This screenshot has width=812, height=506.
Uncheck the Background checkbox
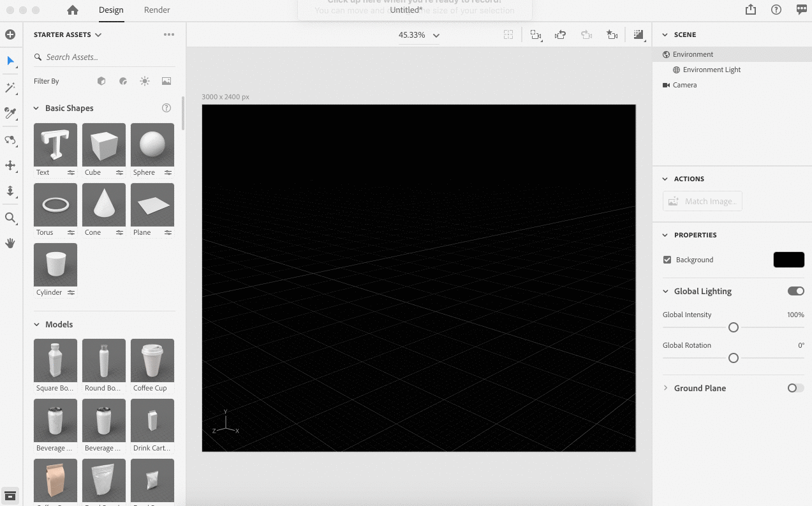tap(667, 260)
